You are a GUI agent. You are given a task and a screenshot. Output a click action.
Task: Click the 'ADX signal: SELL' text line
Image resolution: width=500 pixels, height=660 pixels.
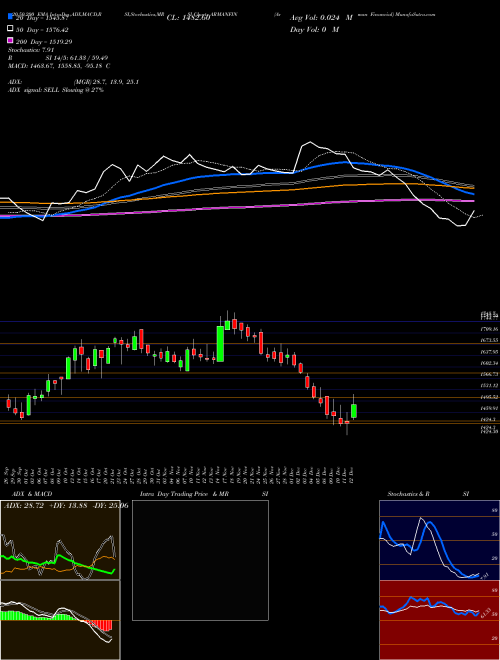(56, 90)
